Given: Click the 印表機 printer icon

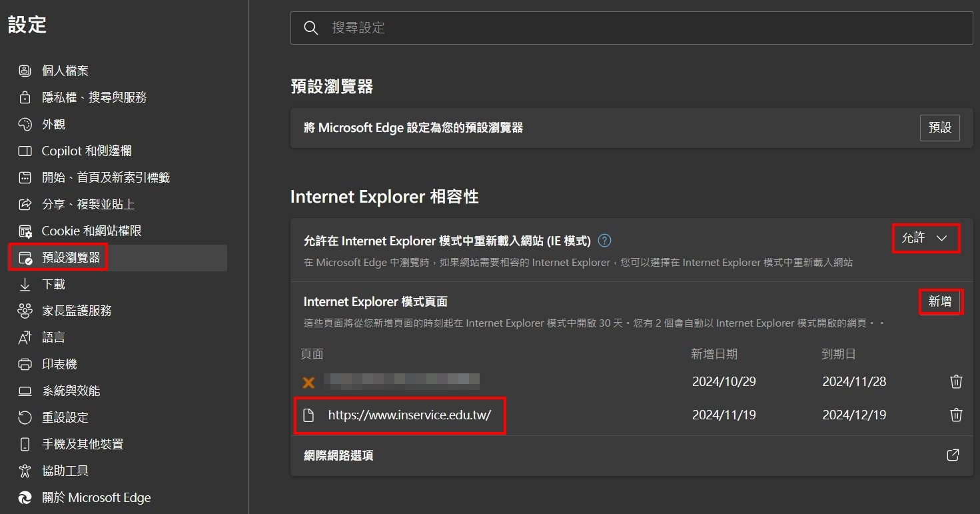Looking at the screenshot, I should 25,364.
